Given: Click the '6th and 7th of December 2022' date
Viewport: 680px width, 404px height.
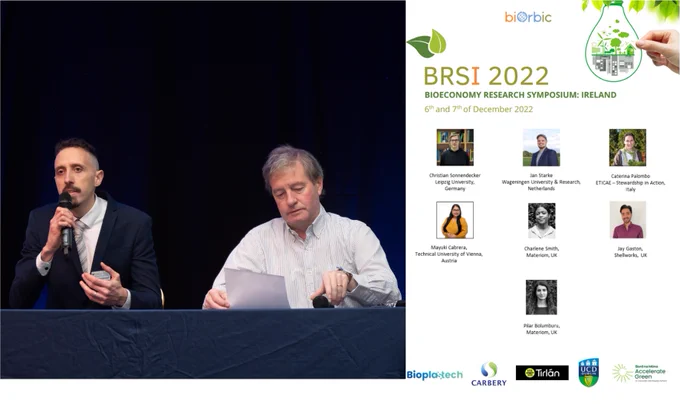Looking at the screenshot, I should tap(478, 109).
